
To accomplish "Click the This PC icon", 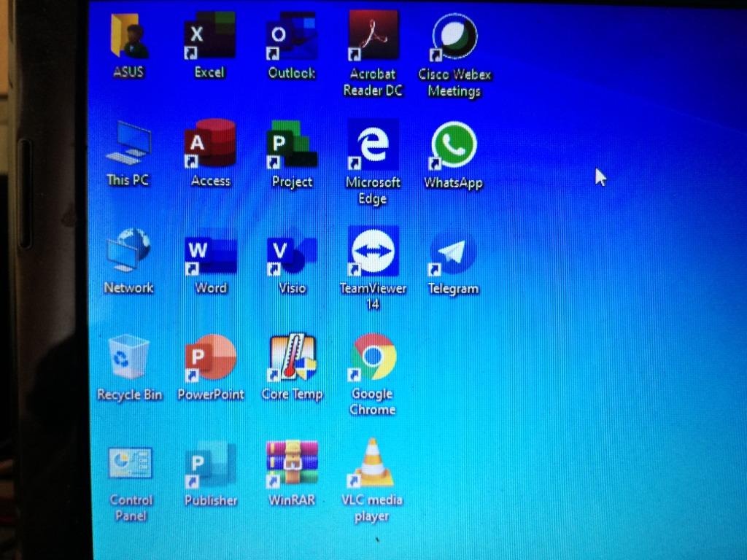I will point(128,144).
